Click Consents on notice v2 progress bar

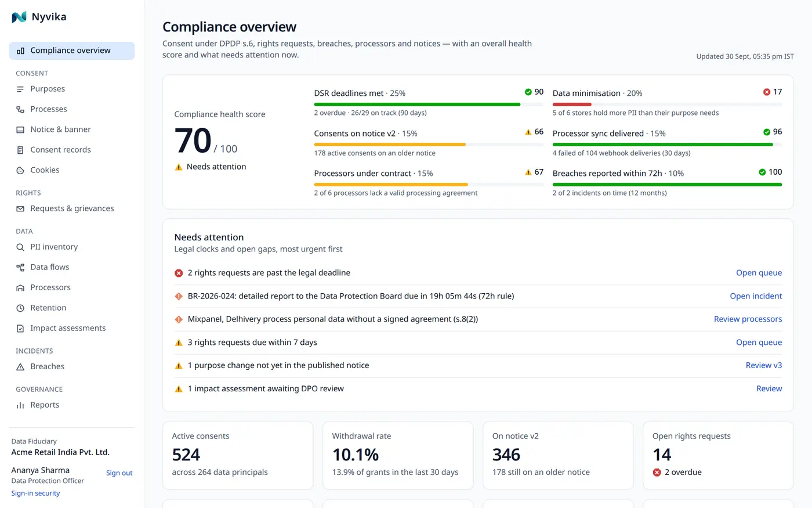tap(429, 145)
